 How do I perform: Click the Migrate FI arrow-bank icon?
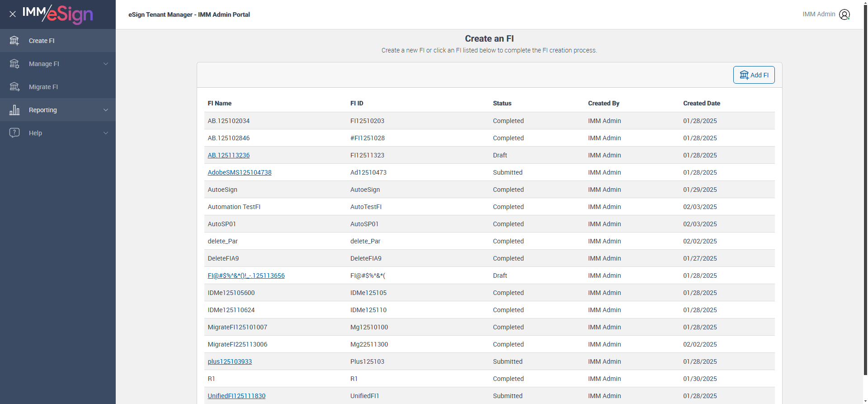click(x=14, y=87)
